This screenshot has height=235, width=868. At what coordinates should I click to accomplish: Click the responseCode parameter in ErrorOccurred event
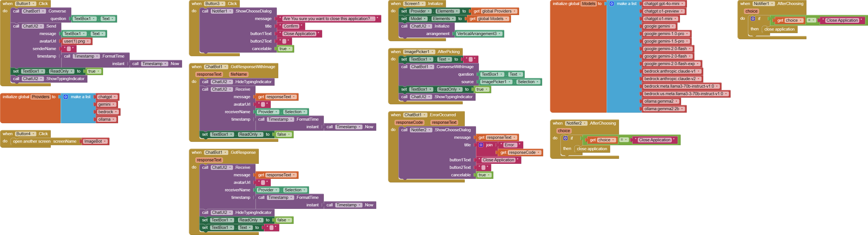point(409,123)
